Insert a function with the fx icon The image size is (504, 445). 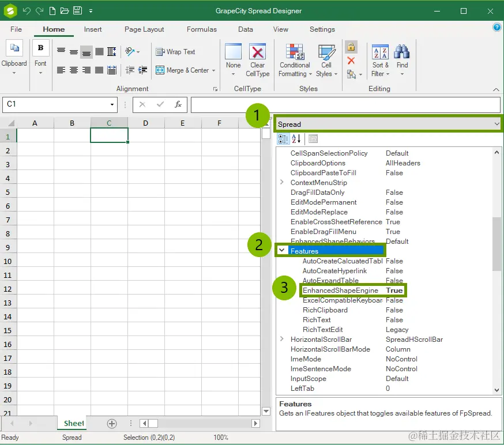pyautogui.click(x=178, y=104)
